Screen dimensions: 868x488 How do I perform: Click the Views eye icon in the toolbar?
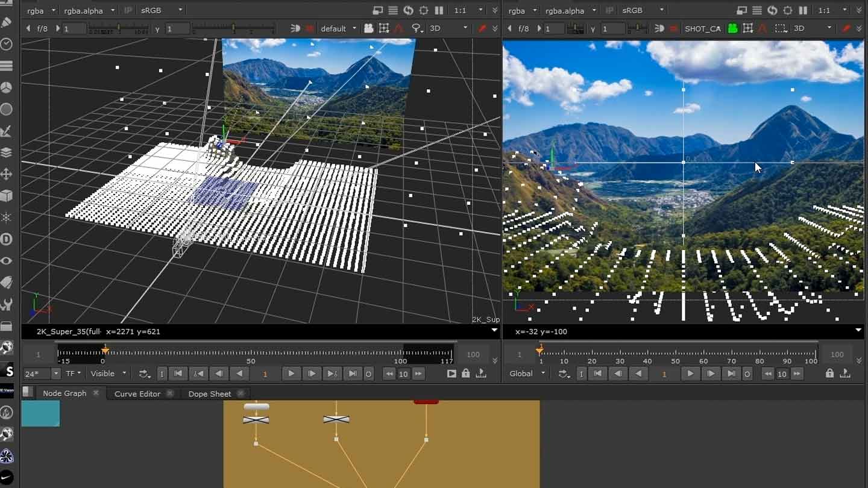click(x=7, y=261)
